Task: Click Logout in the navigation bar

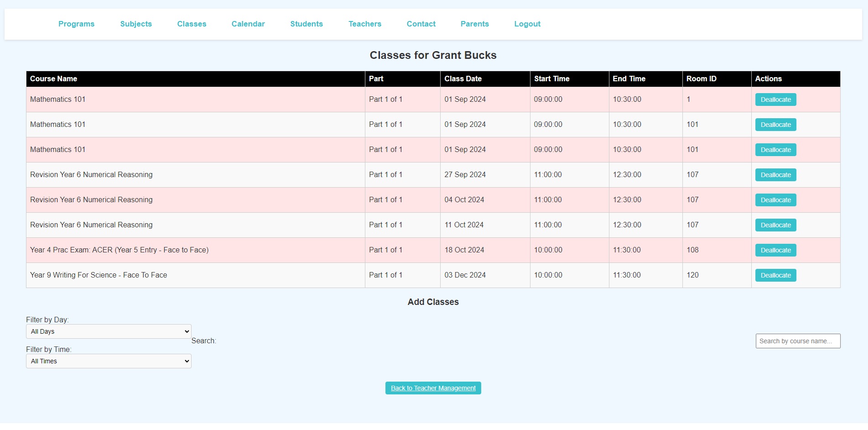Action: tap(527, 24)
